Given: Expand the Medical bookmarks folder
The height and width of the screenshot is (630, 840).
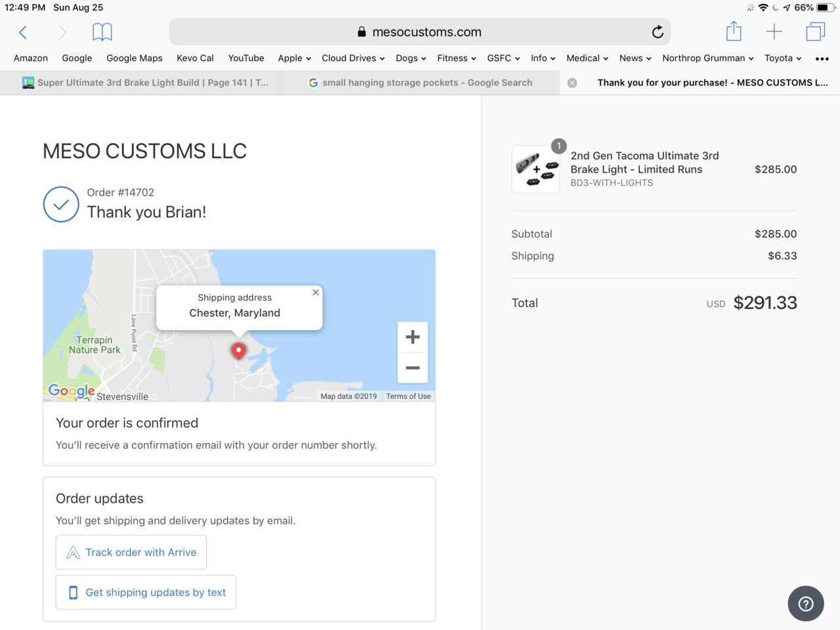Looking at the screenshot, I should point(587,58).
